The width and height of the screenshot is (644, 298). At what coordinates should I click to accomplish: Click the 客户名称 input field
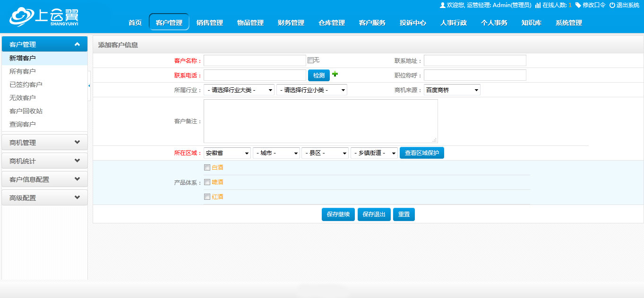coord(255,60)
